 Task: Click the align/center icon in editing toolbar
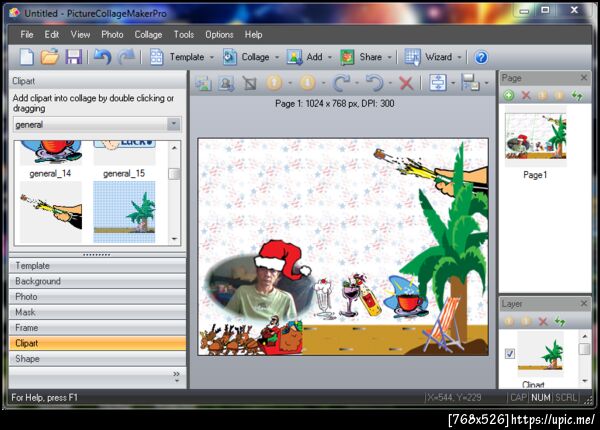[438, 83]
